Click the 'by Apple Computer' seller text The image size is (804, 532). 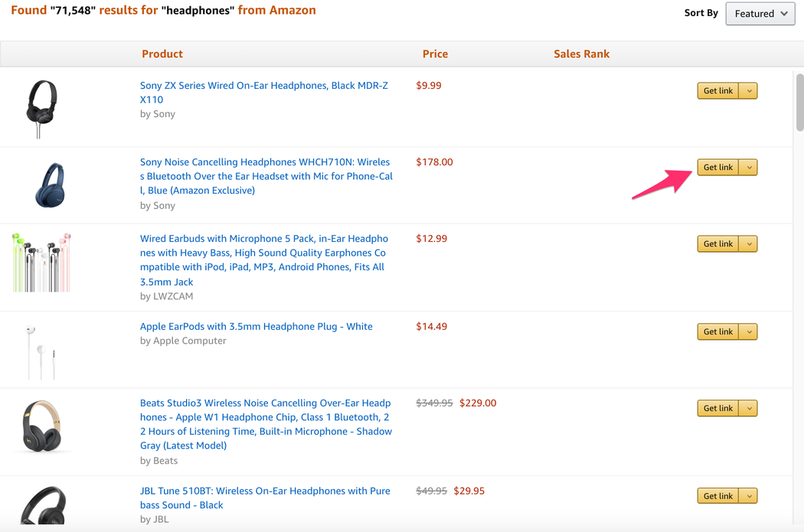(x=183, y=341)
